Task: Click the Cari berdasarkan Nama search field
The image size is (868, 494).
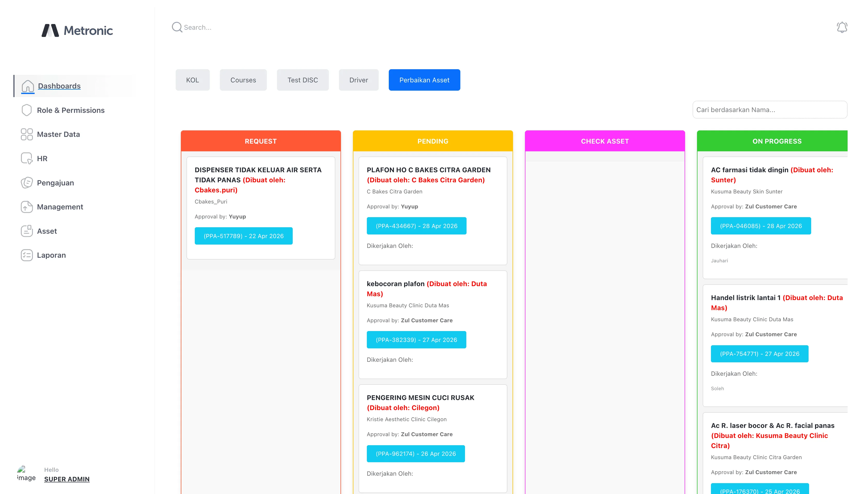Action: (770, 109)
